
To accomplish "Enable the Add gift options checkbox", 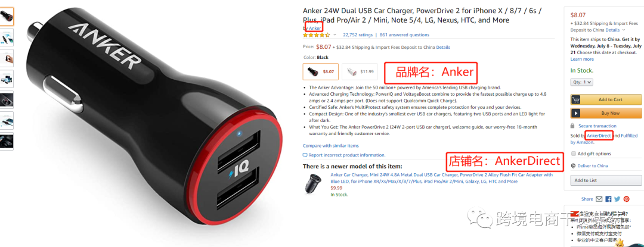I will 574,154.
